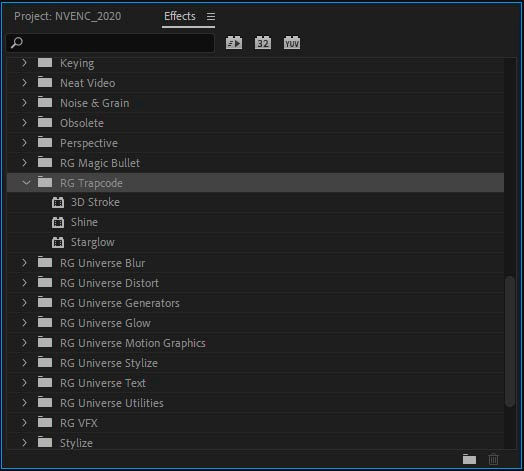Click the RG Universe Motion Graphics folder icon

tap(45, 343)
